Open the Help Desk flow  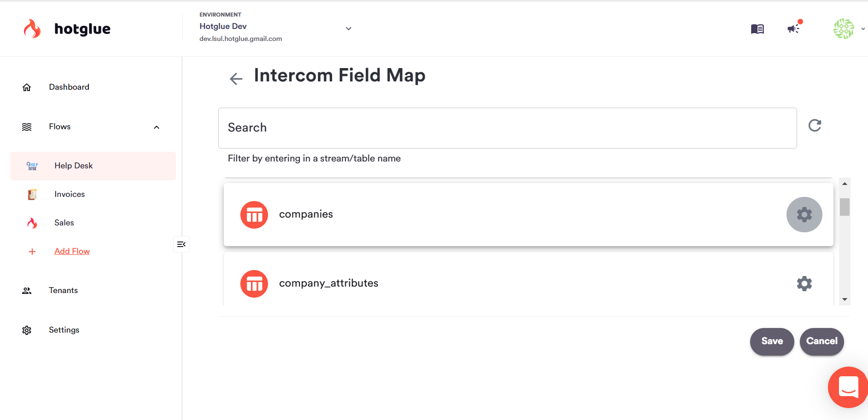coord(93,166)
